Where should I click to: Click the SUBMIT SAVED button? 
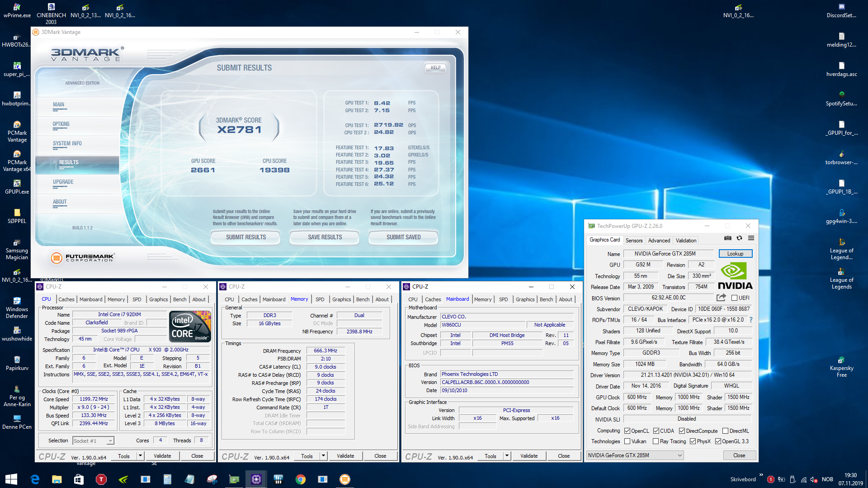coord(404,237)
